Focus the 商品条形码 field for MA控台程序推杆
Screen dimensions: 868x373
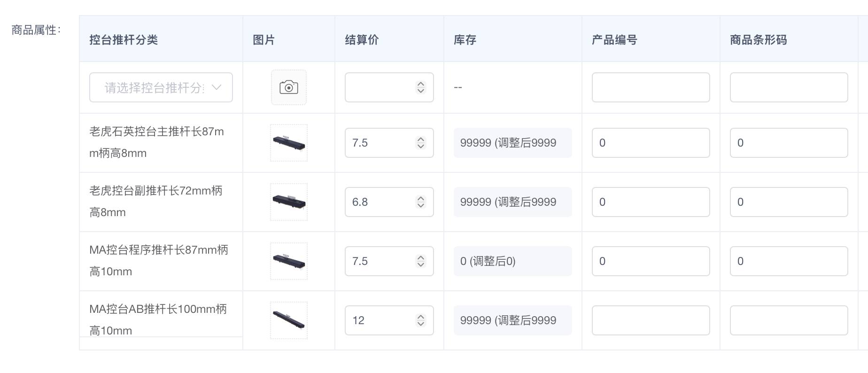click(789, 261)
